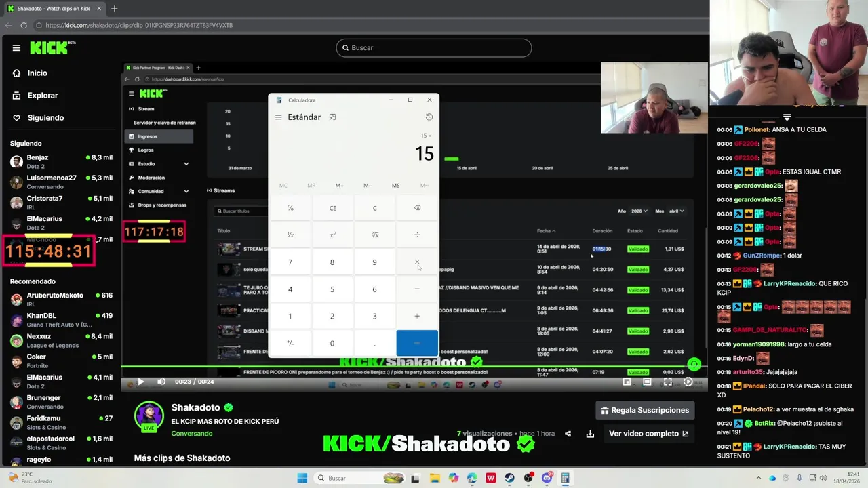Click the Windows taskbar search box
This screenshot has width=868, height=488.
359,478
